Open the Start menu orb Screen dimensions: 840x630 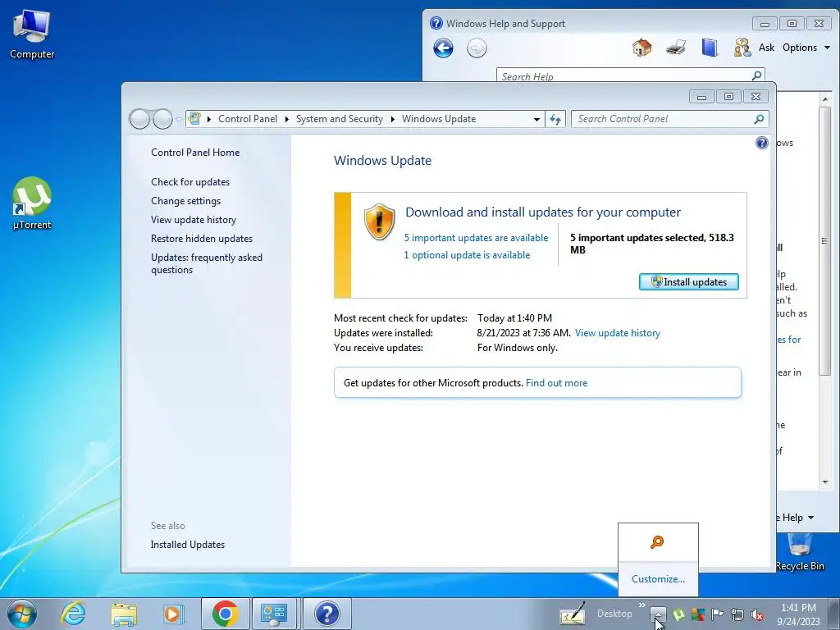point(22,614)
